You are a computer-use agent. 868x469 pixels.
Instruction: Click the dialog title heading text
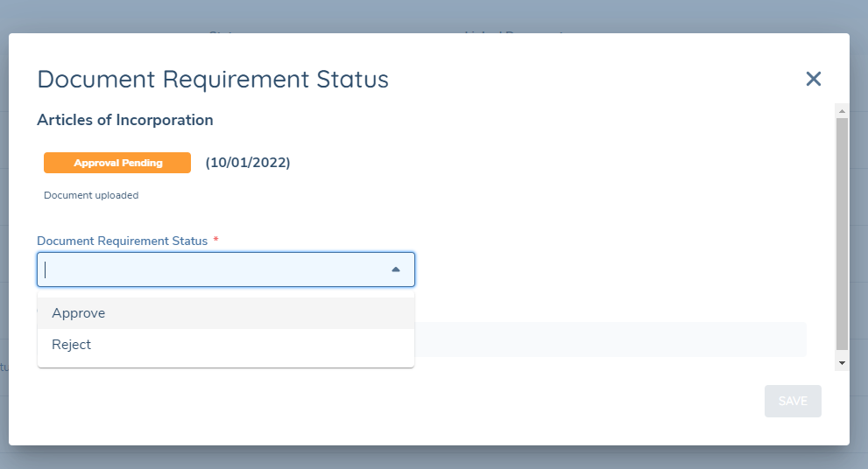click(213, 80)
